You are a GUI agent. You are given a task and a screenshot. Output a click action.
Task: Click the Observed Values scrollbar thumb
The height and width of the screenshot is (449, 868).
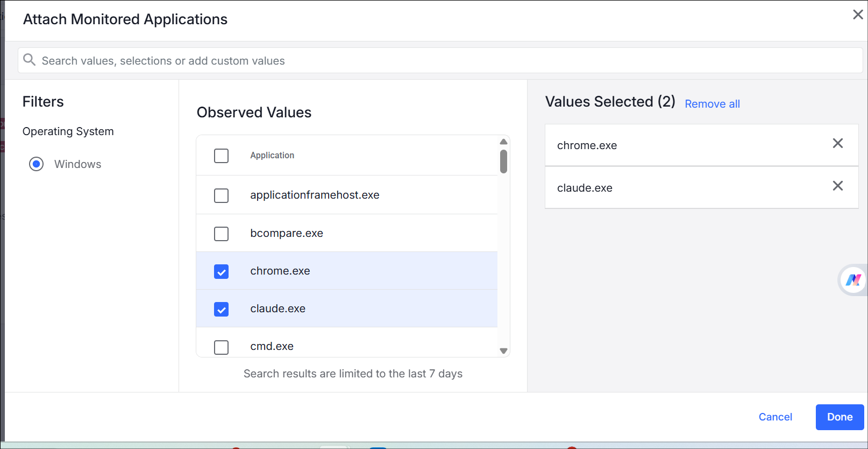click(x=503, y=162)
